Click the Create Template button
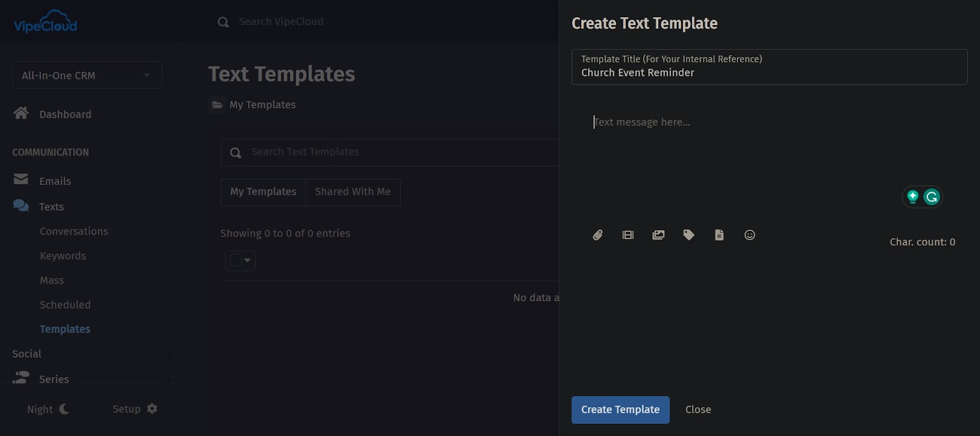This screenshot has height=436, width=980. click(x=620, y=410)
